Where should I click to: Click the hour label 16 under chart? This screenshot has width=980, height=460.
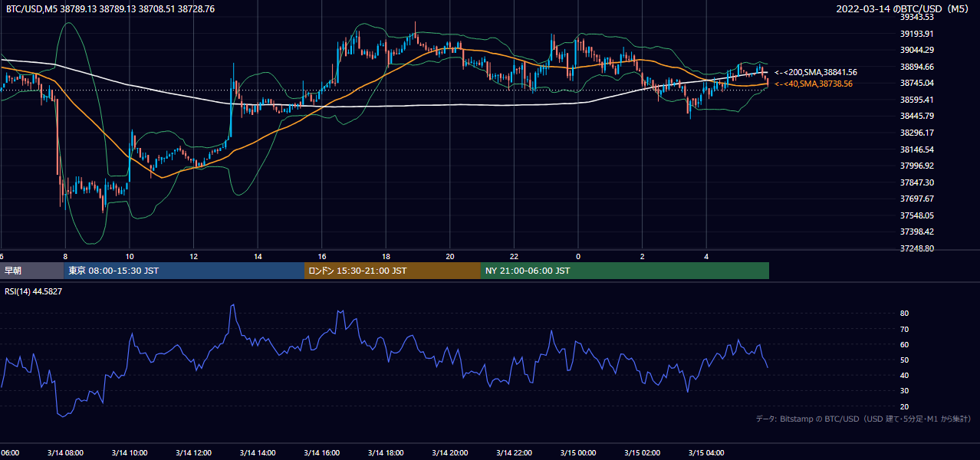(322, 257)
